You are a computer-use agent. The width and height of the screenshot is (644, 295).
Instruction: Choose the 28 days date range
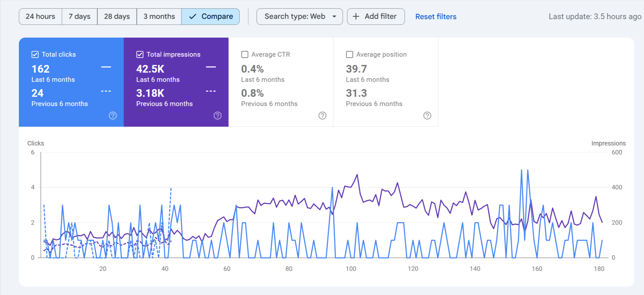point(117,17)
